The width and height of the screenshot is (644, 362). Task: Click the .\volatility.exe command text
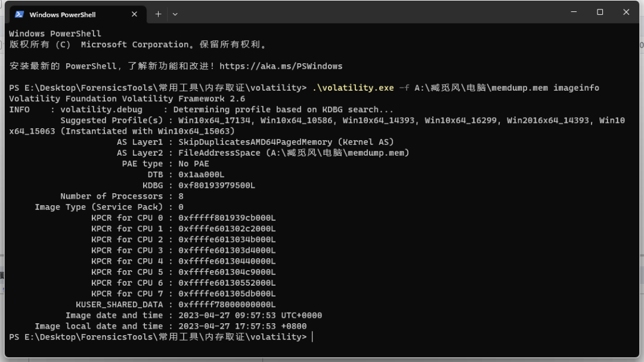click(x=353, y=88)
